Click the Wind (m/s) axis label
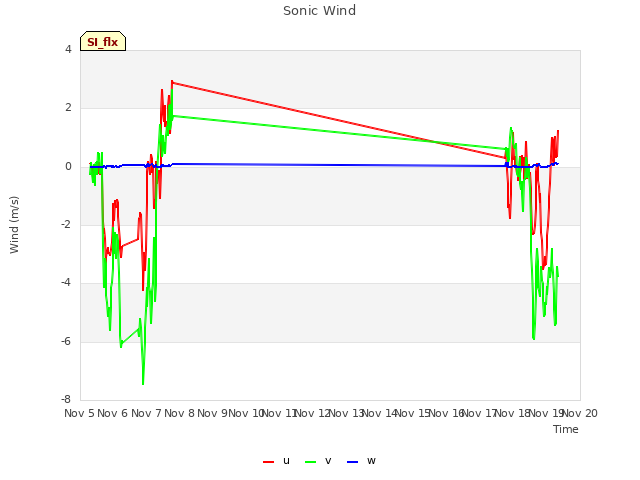 tap(14, 225)
